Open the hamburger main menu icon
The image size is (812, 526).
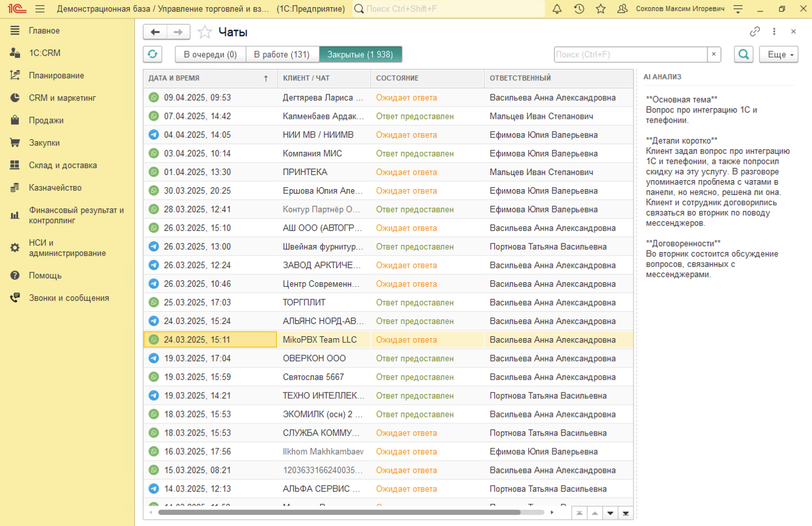(40, 9)
